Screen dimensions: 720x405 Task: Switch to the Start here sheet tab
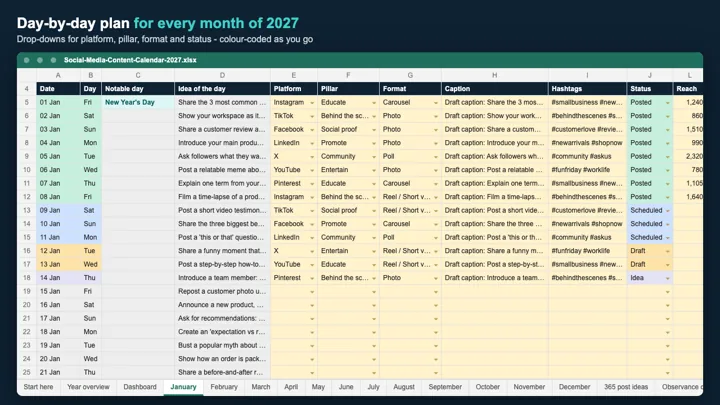tap(38, 387)
